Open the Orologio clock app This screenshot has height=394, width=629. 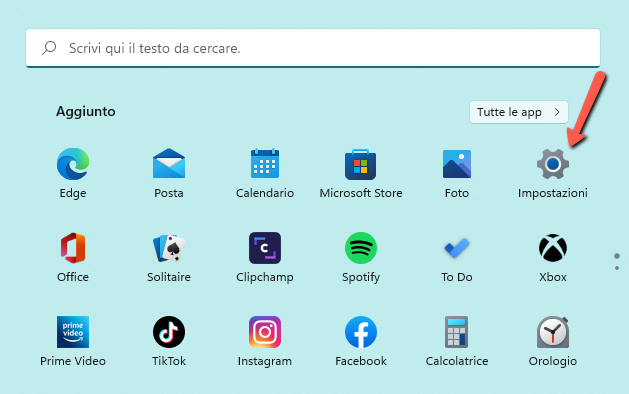point(553,332)
